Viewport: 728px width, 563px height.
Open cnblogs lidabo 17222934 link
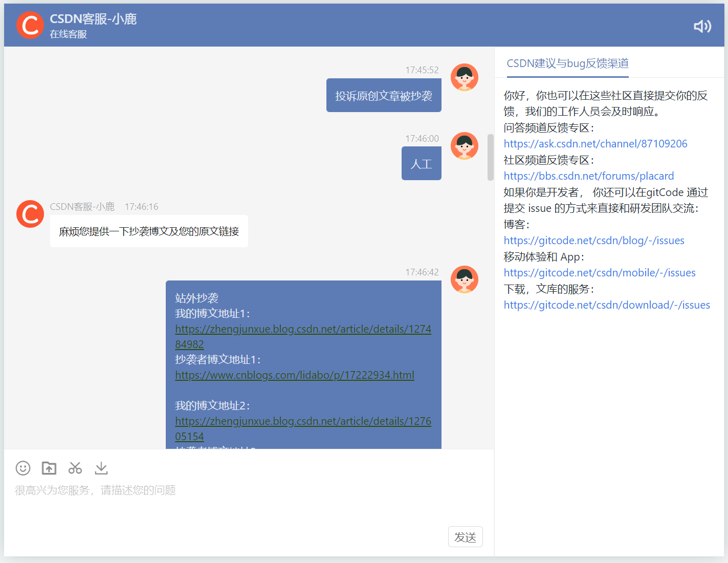tap(295, 375)
